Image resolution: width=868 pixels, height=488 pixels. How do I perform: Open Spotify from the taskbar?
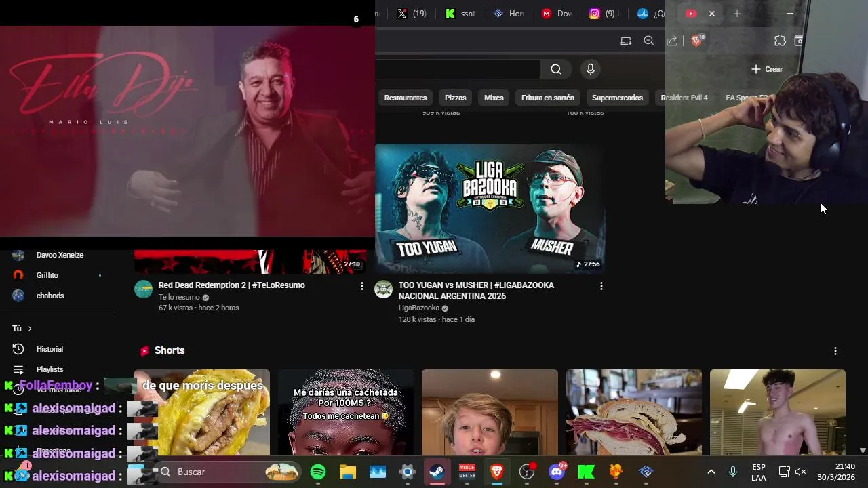pos(318,472)
